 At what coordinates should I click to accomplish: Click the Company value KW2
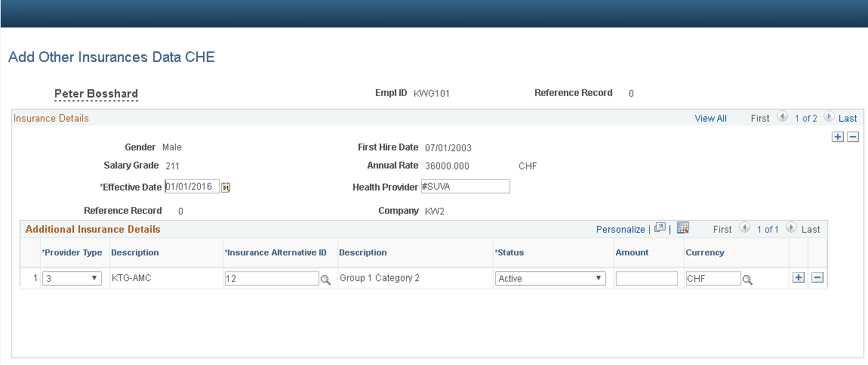coord(435,211)
